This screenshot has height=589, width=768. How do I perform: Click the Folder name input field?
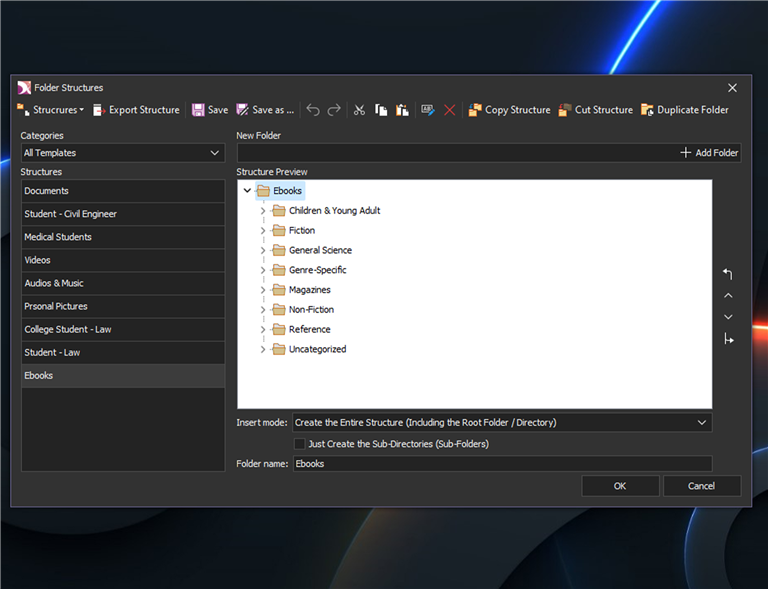(x=502, y=464)
